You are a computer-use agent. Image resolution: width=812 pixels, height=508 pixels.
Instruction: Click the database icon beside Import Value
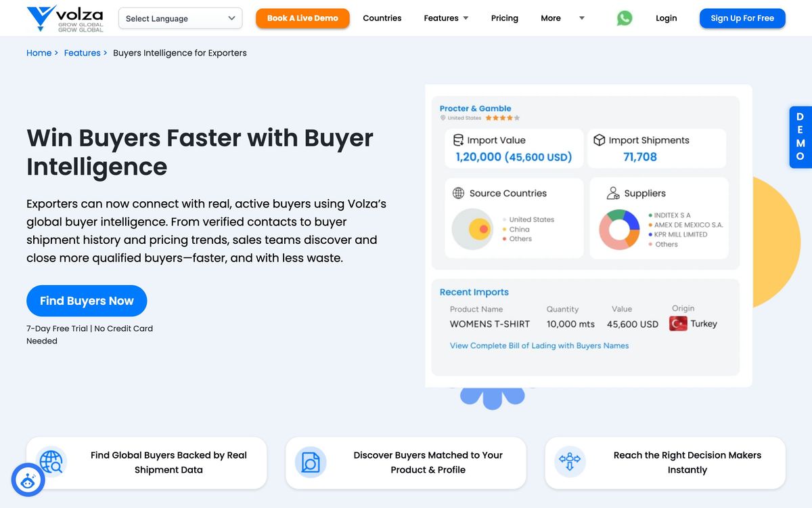(x=459, y=140)
